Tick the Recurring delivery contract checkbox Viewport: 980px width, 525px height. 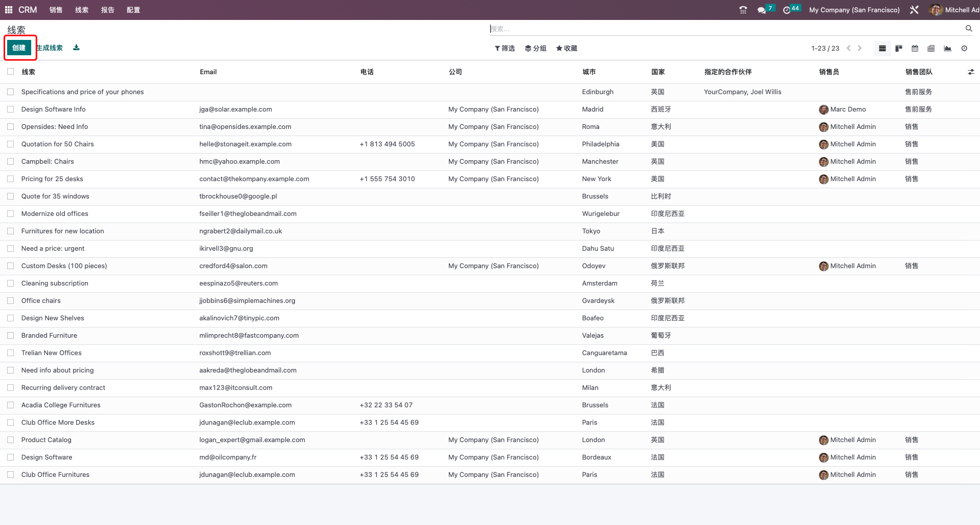(x=10, y=388)
